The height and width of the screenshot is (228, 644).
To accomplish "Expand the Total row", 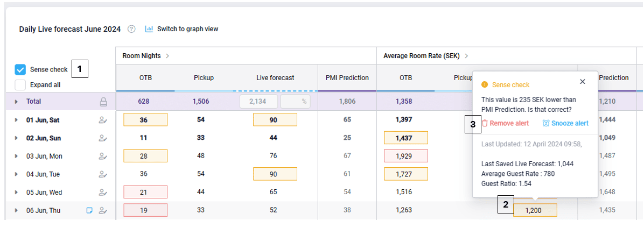I will (x=16, y=102).
